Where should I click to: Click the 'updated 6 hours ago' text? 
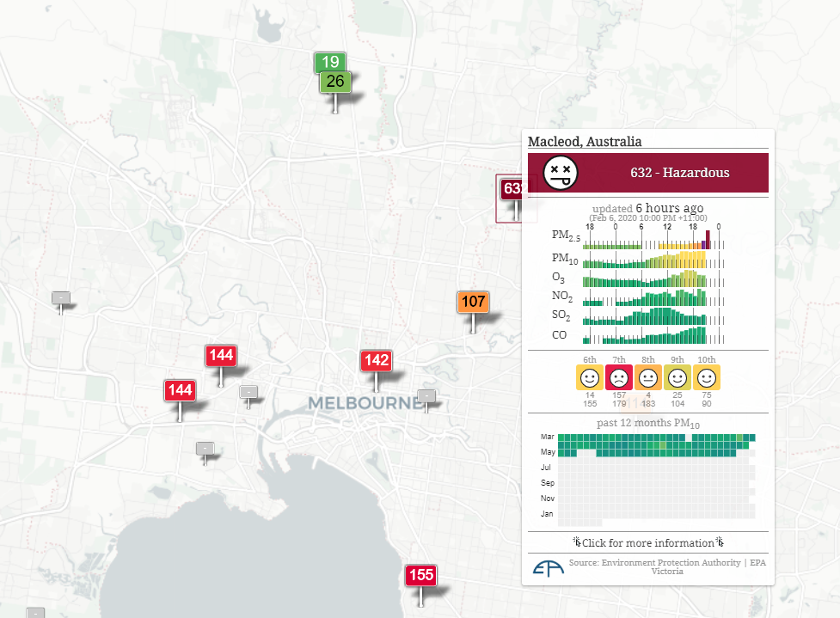tap(647, 208)
